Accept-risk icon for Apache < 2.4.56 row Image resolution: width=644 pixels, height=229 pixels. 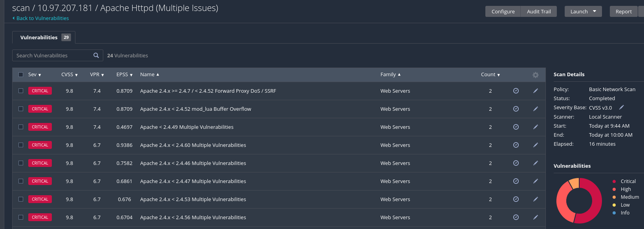click(516, 217)
